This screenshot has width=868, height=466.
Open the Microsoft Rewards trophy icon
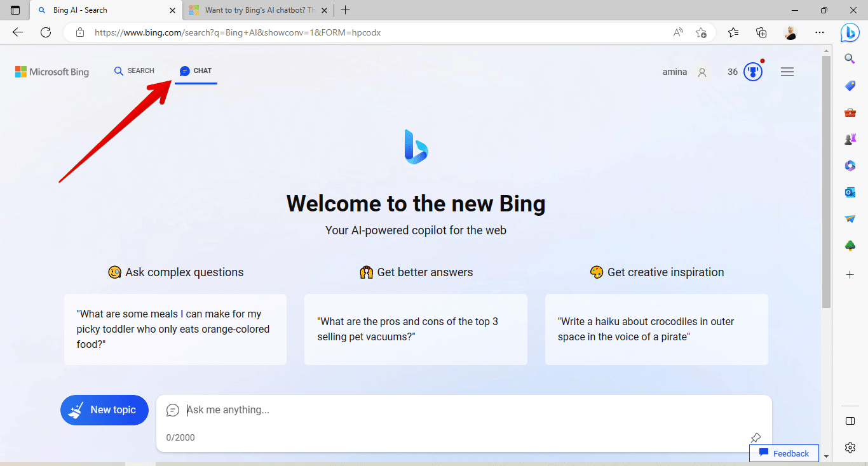(753, 72)
